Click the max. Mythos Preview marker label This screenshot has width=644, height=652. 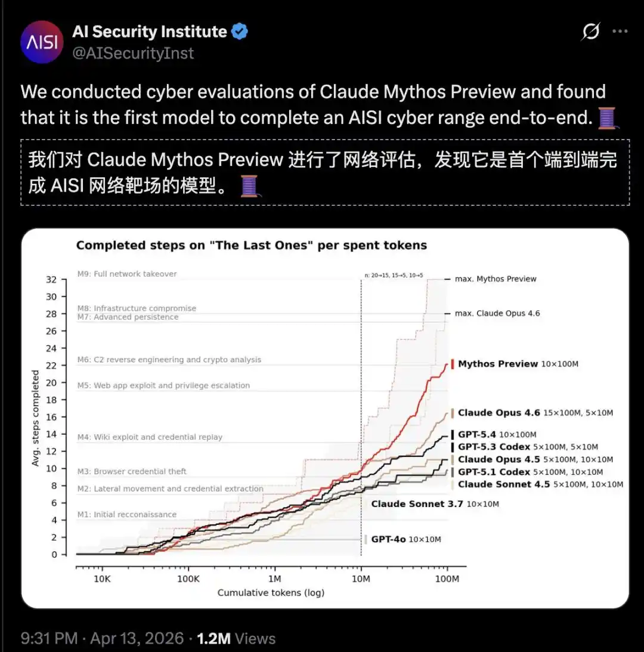pos(496,279)
